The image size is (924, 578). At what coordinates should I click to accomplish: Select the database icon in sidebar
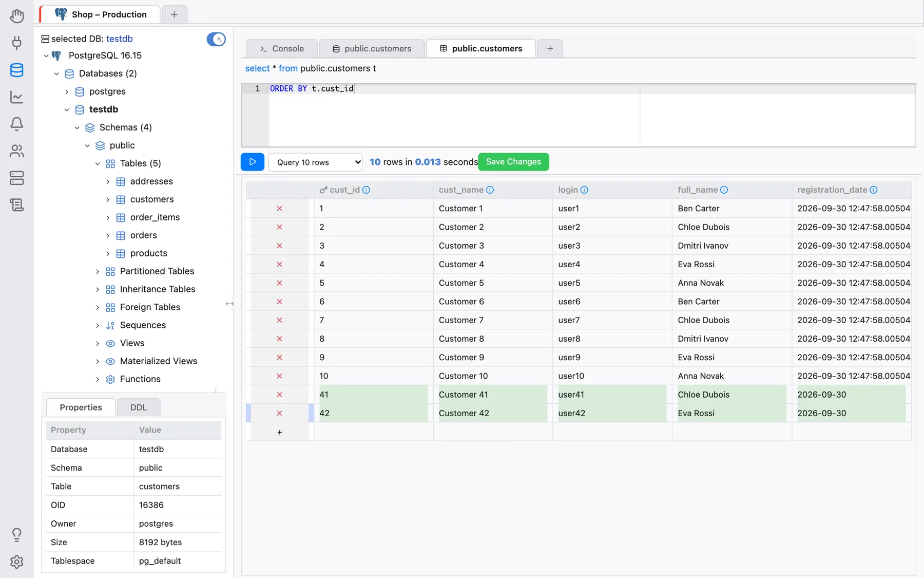16,70
